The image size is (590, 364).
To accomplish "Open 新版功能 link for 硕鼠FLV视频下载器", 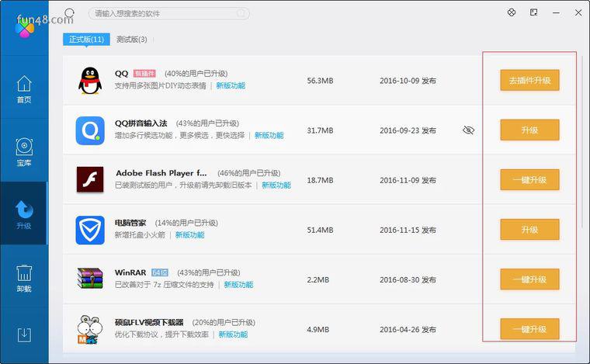I will pos(233,335).
